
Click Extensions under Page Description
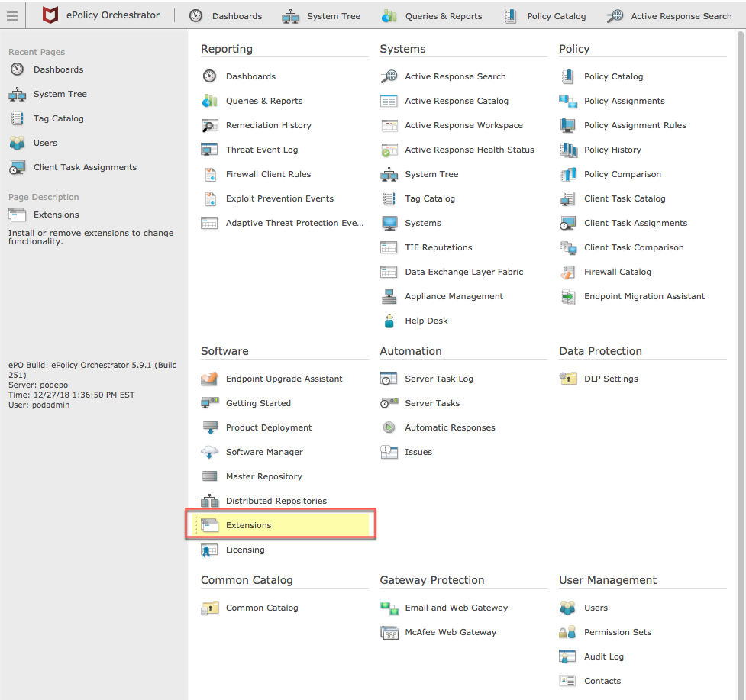pos(57,215)
